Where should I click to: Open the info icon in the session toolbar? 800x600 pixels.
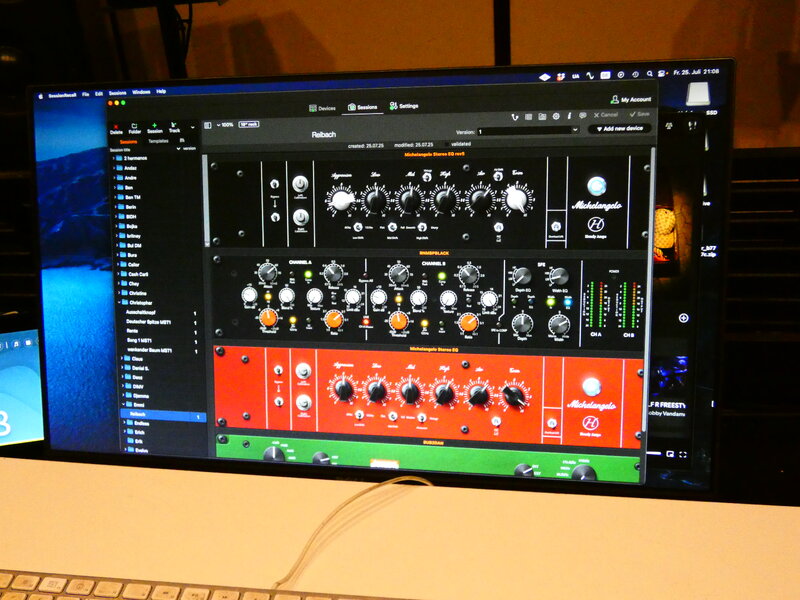point(569,116)
